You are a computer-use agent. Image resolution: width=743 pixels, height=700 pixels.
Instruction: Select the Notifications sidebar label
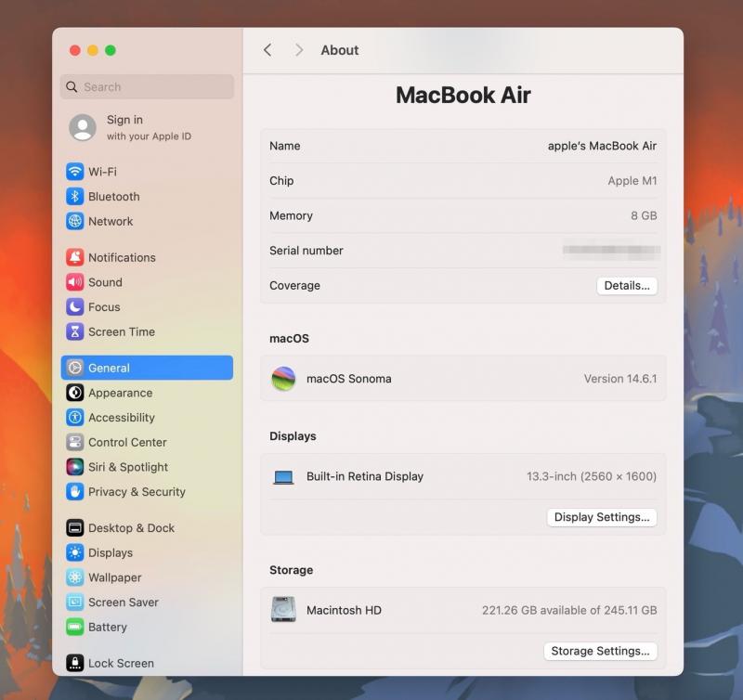pos(122,257)
